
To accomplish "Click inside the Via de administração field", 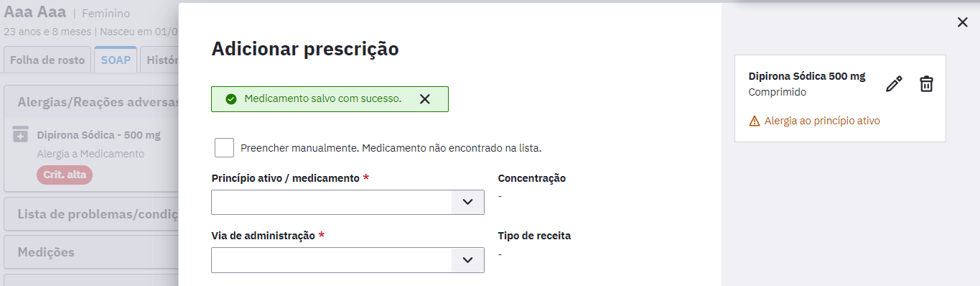I will pyautogui.click(x=331, y=260).
